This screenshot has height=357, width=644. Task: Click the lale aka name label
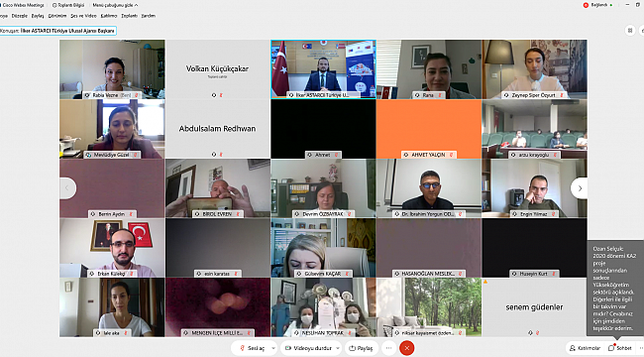(x=112, y=333)
